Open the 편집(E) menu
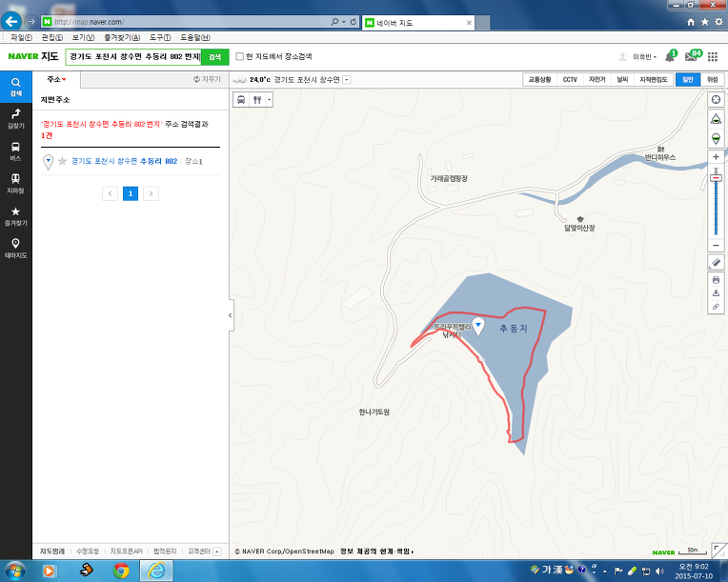728x582 pixels. pos(52,37)
